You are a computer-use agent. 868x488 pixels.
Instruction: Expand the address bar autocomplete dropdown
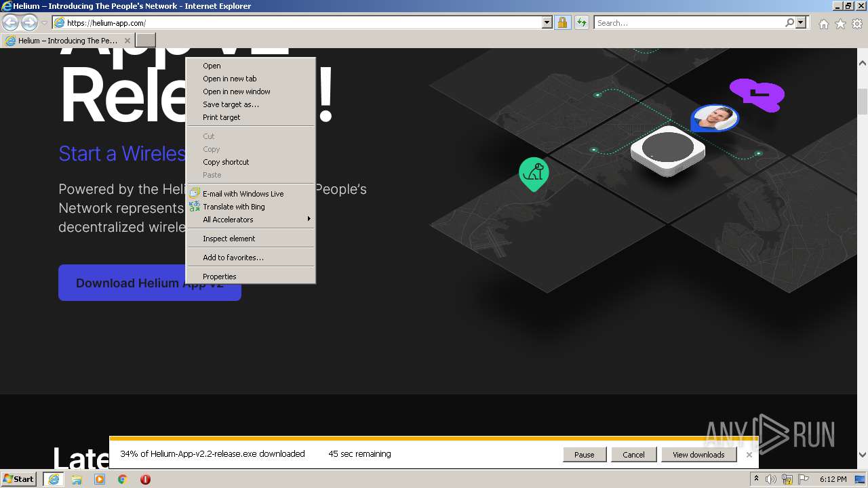coord(547,23)
